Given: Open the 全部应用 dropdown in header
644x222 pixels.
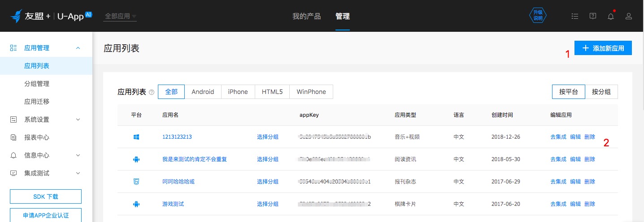Looking at the screenshot, I should 120,16.
